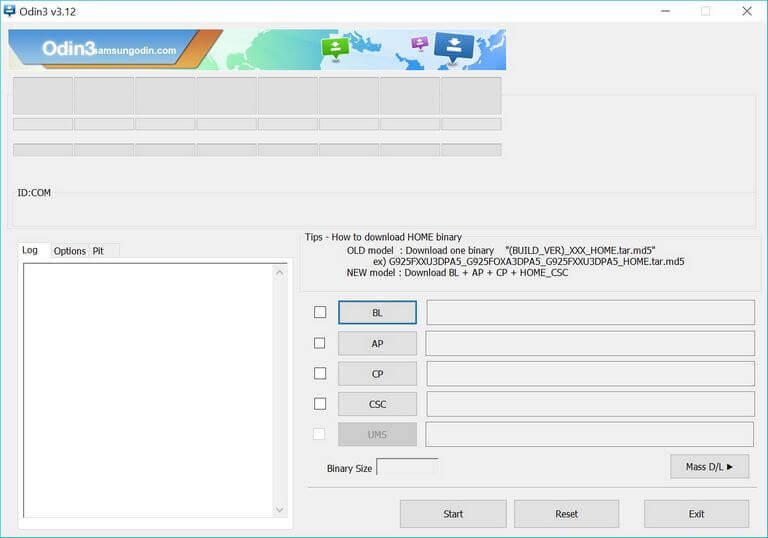Screen dimensions: 768x538
Task: Click the green download icon in banner
Action: tap(335, 48)
